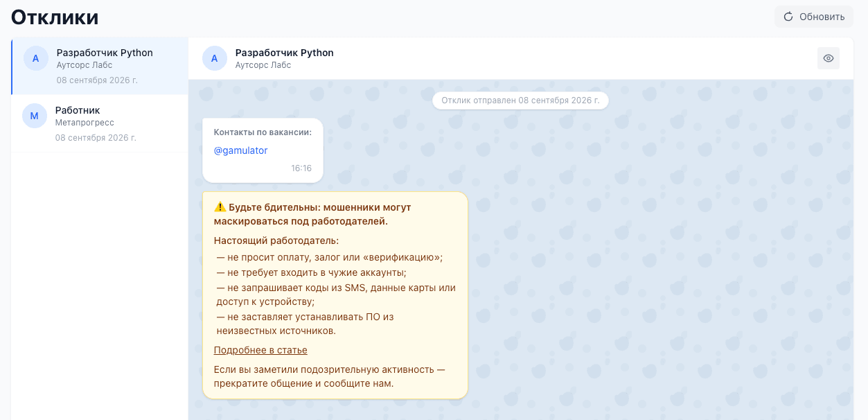
Task: Click the Настоящий работодатель: text line
Action: (276, 240)
